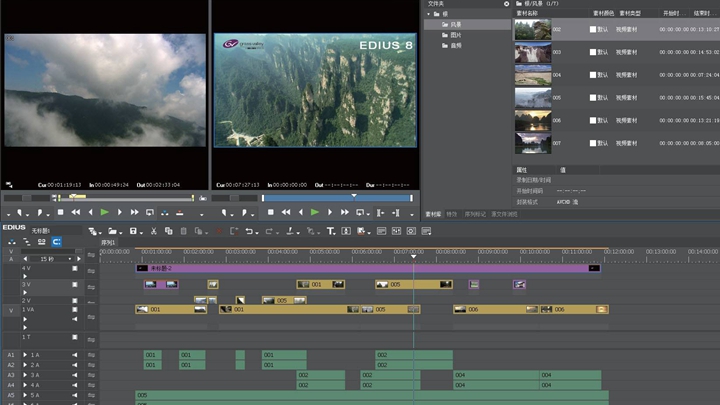Open a project using the folder icon
Image resolution: width=720 pixels, height=405 pixels.
[x=112, y=231]
